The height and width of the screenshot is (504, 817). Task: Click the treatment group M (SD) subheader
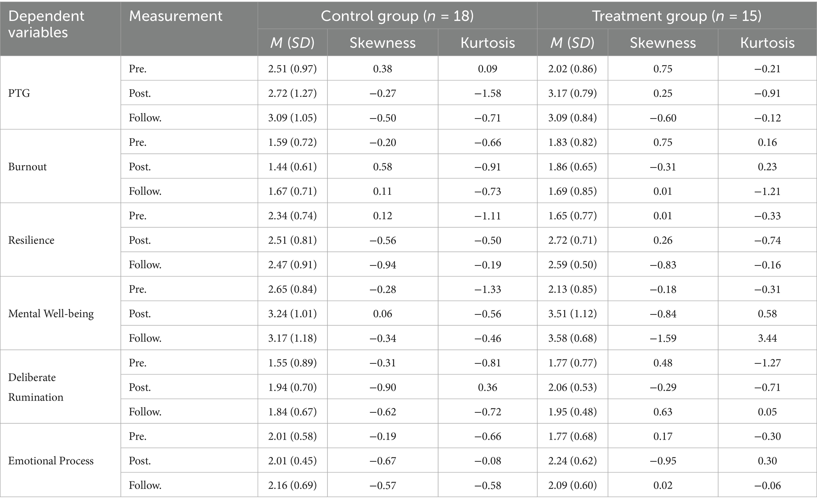click(572, 43)
